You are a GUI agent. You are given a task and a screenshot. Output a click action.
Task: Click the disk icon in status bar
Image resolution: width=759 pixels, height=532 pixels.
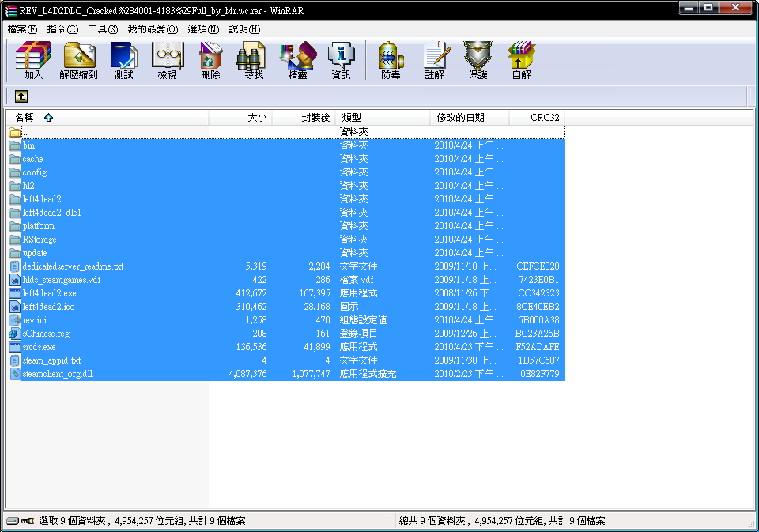point(13,521)
